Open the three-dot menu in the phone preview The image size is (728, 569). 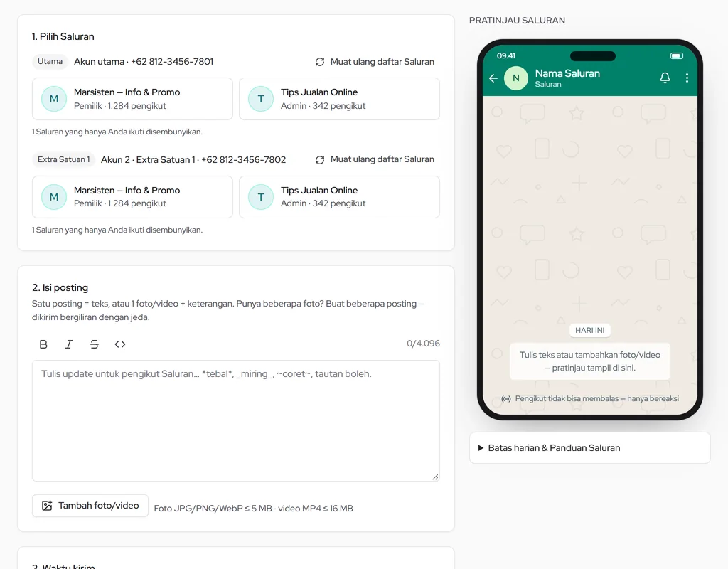tap(687, 78)
